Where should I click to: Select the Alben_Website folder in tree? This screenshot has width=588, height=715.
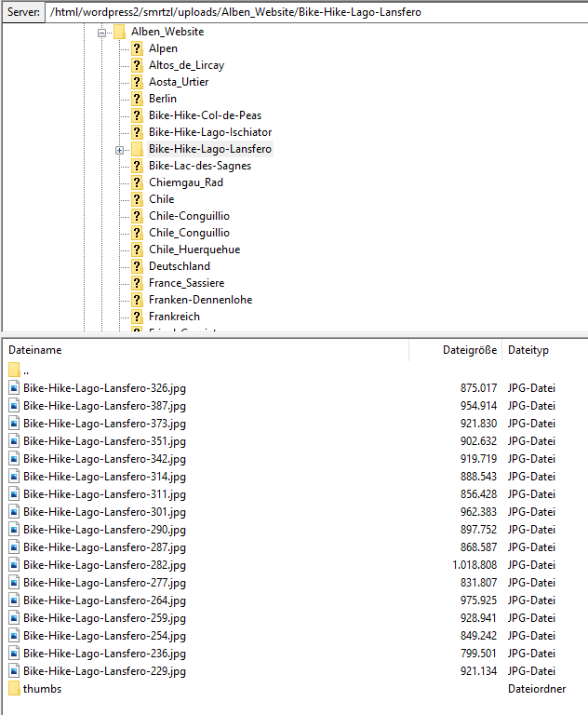[x=167, y=32]
